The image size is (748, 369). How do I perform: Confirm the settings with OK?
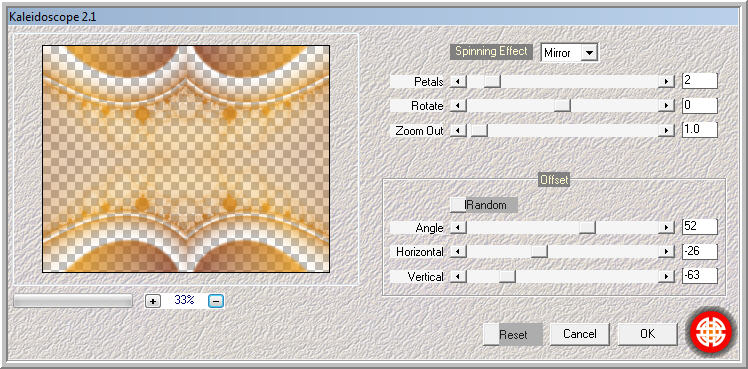[x=647, y=334]
